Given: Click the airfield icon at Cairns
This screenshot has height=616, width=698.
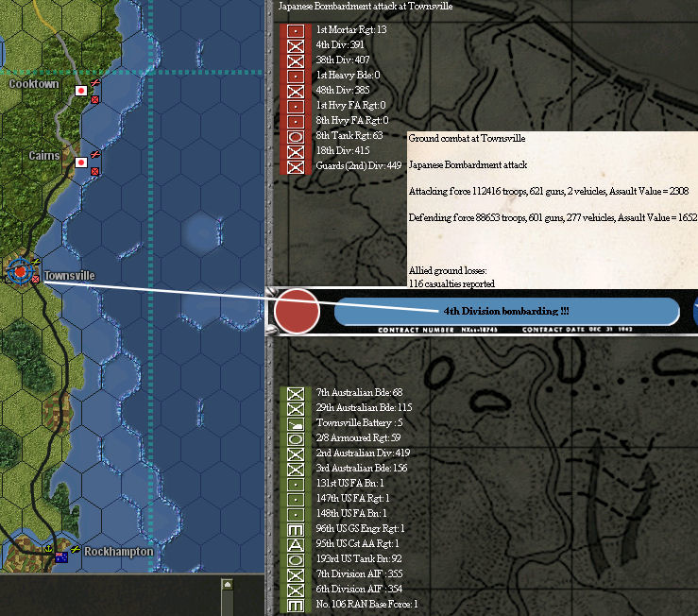Looking at the screenshot, I should coord(95,155).
